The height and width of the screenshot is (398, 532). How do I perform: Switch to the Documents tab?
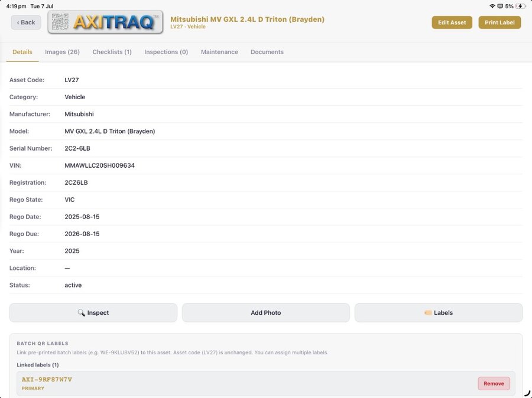pyautogui.click(x=267, y=52)
